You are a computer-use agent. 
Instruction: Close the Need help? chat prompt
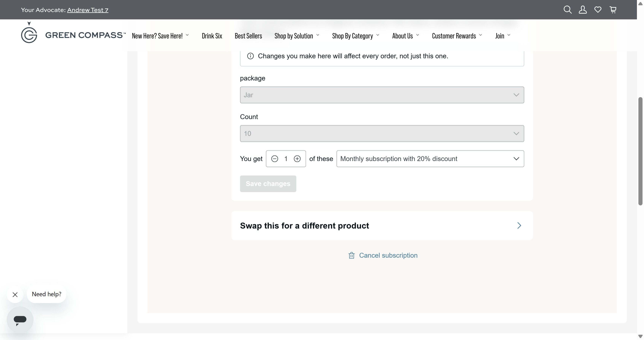15,295
